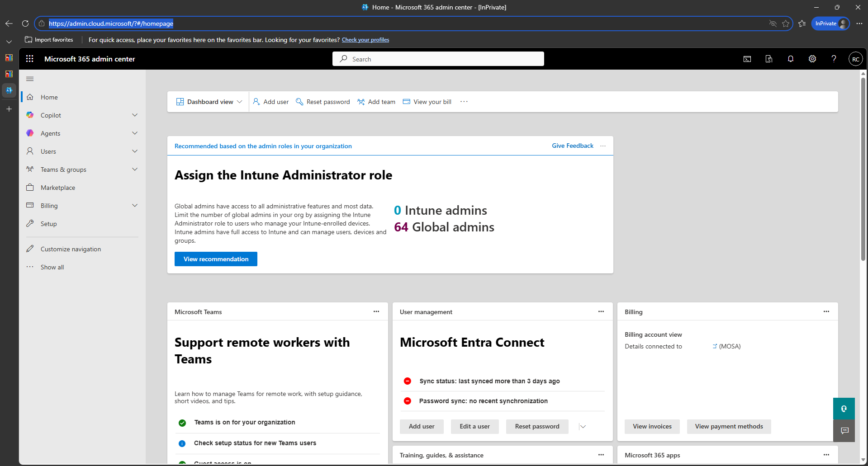Click View invoices button

(652, 427)
